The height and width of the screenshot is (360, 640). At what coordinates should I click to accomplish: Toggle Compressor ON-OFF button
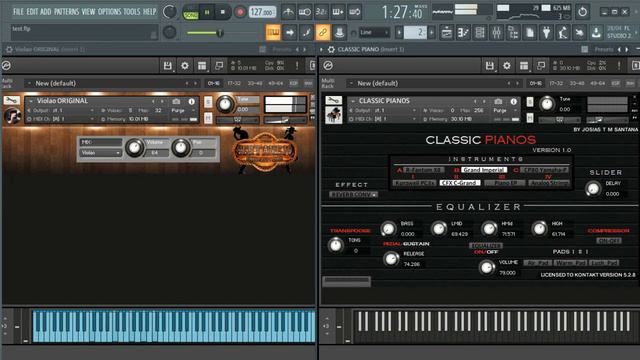tap(608, 241)
